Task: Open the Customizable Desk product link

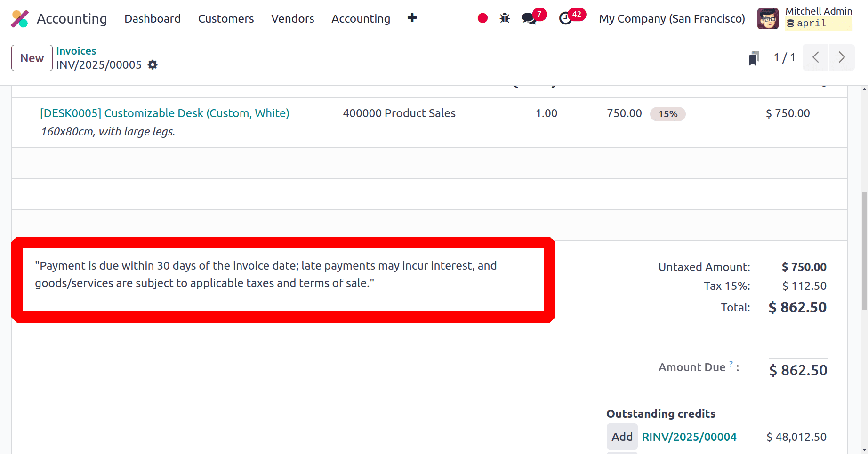Action: point(165,113)
